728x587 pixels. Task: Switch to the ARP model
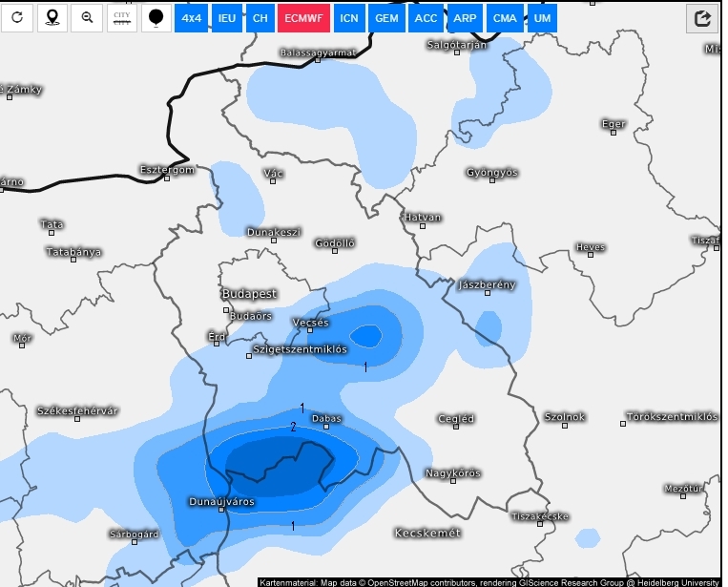point(465,18)
